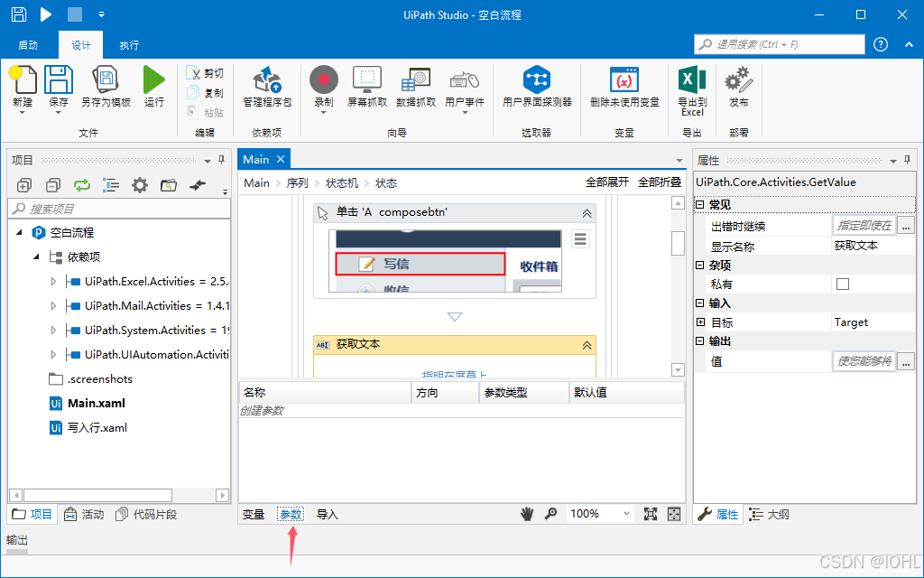924x578 pixels.
Task: Click Collapse All icon in project panel
Action: click(x=53, y=185)
